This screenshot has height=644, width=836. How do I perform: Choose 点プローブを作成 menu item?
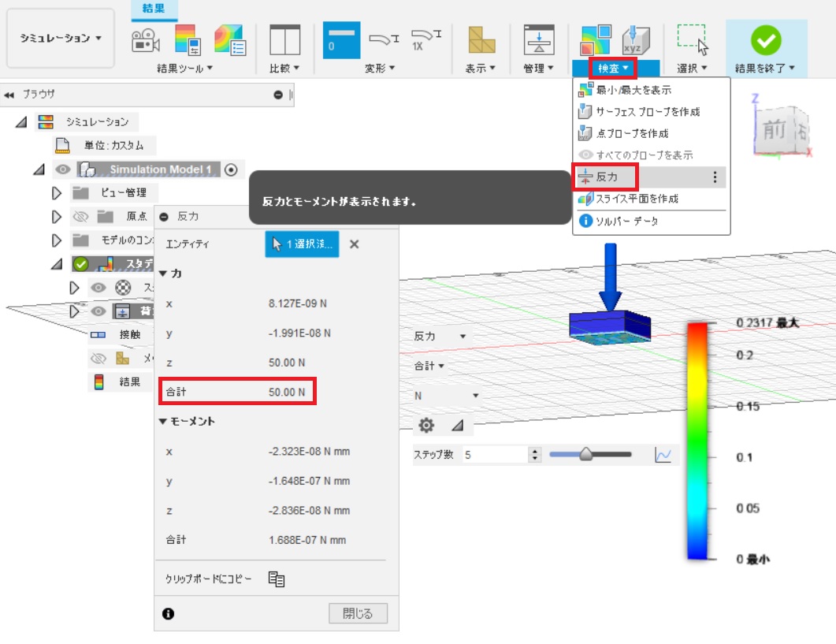[x=651, y=133]
